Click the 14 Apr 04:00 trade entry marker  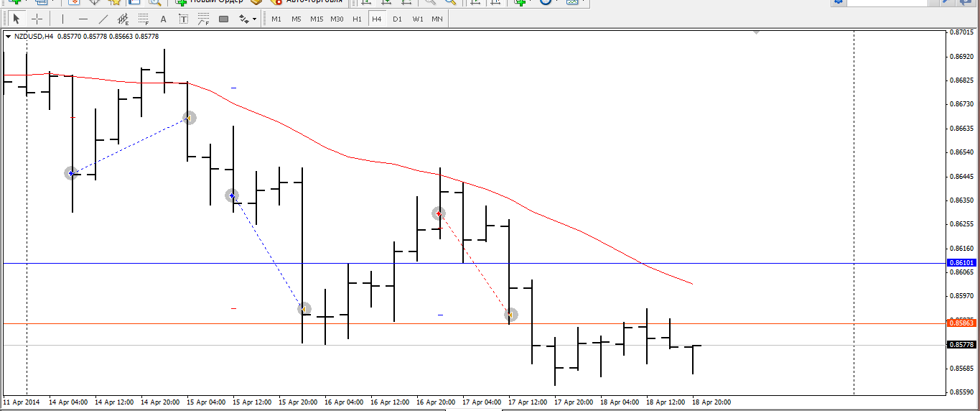pos(70,173)
